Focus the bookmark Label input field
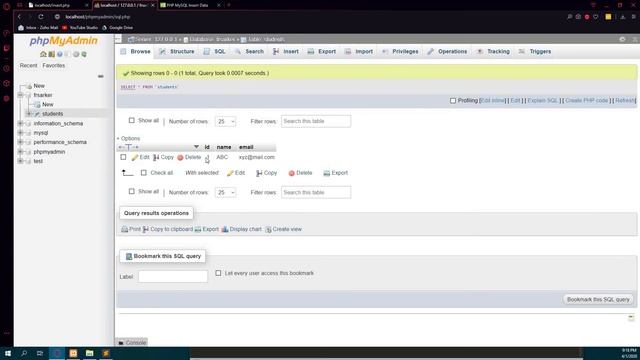Image resolution: width=640 pixels, height=360 pixels. [173, 277]
